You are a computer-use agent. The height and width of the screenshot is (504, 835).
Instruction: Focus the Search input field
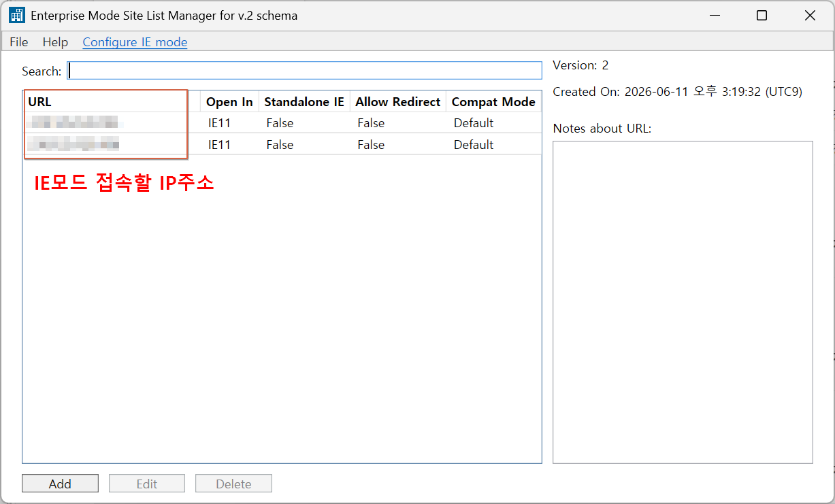point(304,71)
